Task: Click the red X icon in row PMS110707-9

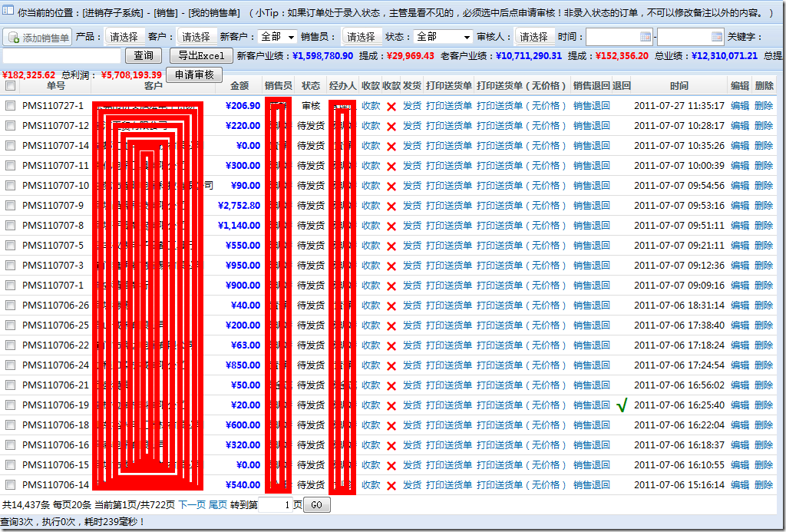Action: [x=391, y=206]
